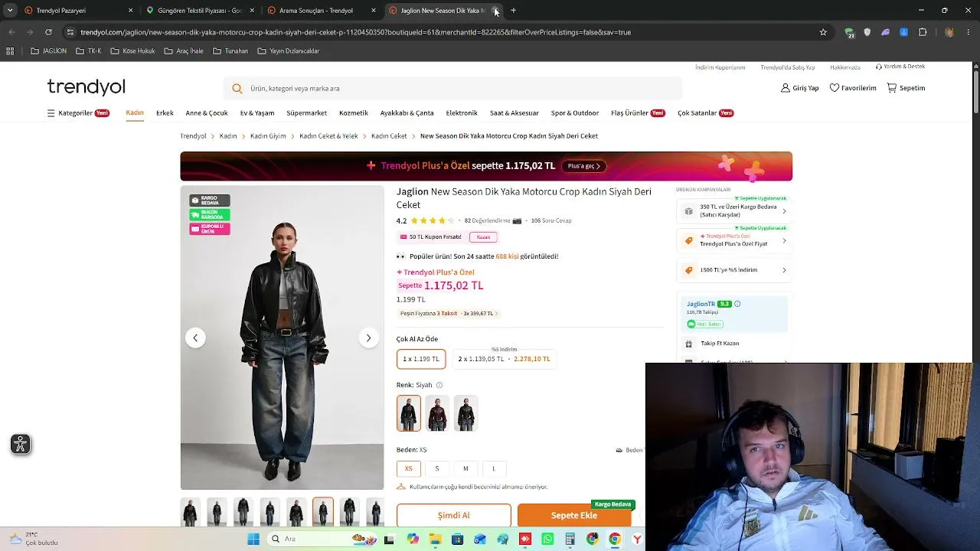
Task: Select size S
Action: pos(437,468)
